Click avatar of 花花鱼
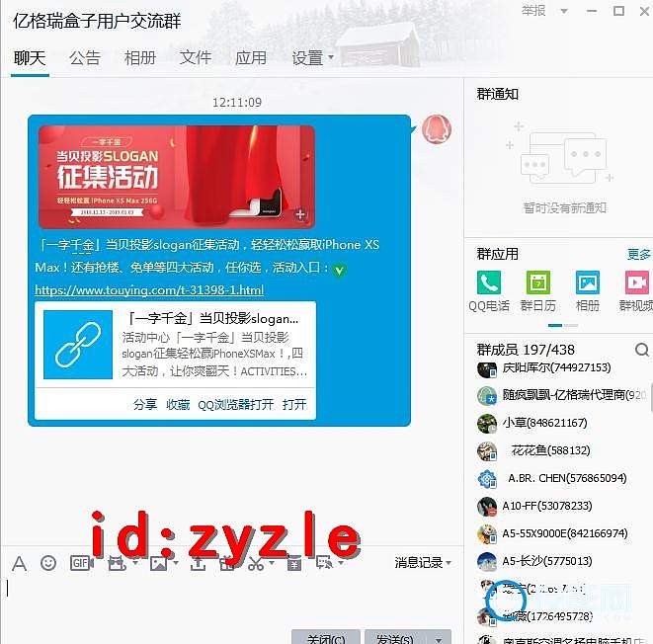This screenshot has height=644, width=653. point(486,450)
